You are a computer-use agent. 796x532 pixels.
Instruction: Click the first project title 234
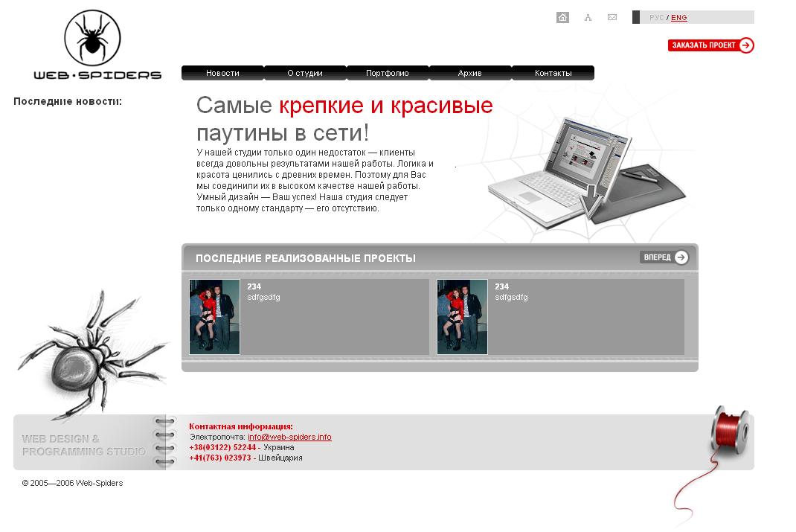(254, 286)
